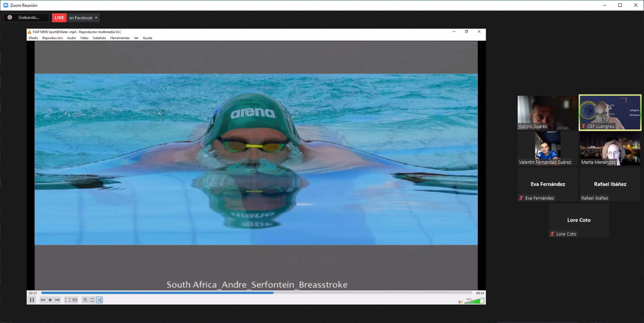
Task: Click the Grabando recording indicator
Action: (x=26, y=17)
